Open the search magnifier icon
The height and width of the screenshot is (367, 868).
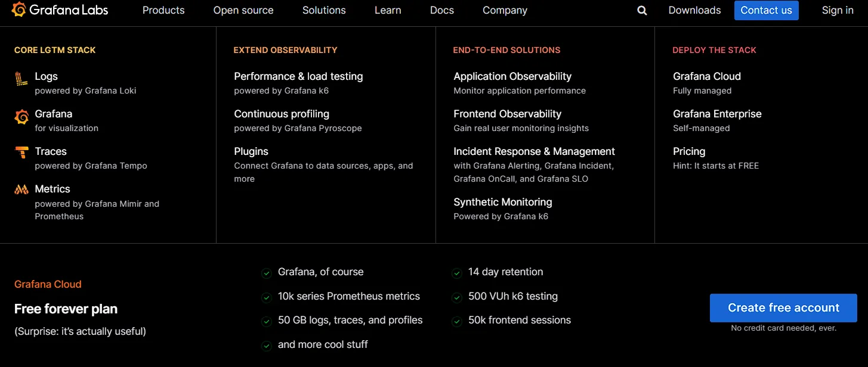642,10
